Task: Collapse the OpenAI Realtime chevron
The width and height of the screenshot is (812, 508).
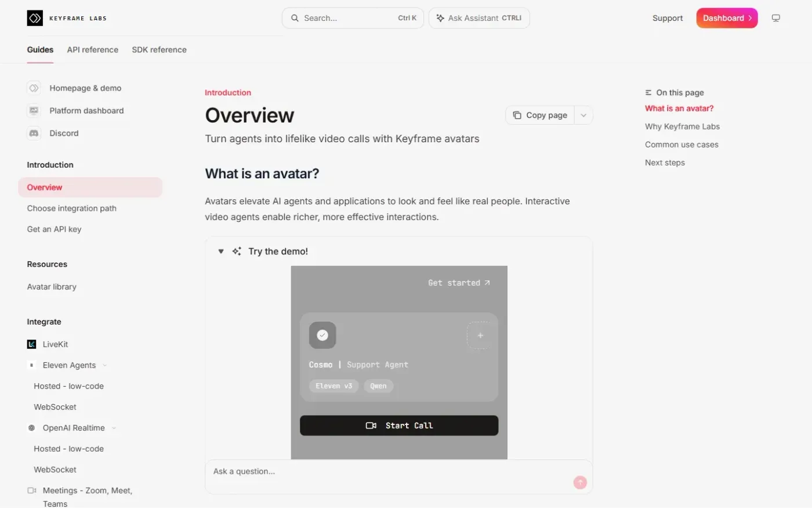Action: (114, 428)
